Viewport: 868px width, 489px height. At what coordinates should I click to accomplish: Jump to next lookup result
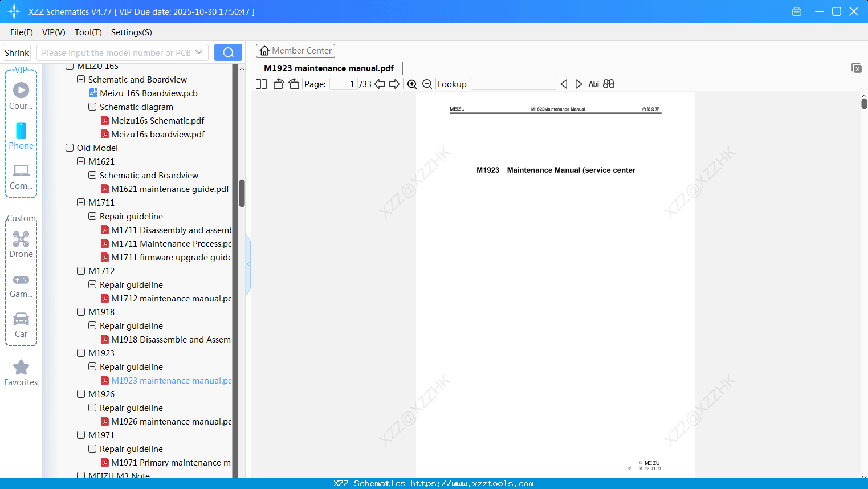click(578, 84)
